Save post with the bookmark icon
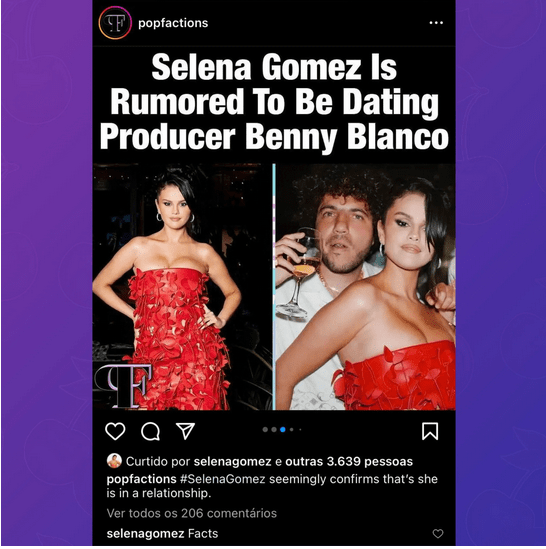Viewport: 546px width, 549px height. [x=430, y=431]
